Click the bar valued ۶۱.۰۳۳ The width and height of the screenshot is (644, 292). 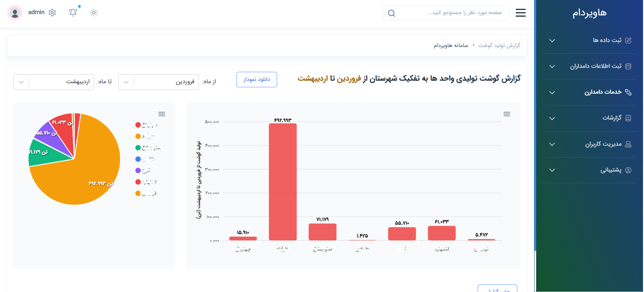point(442,233)
